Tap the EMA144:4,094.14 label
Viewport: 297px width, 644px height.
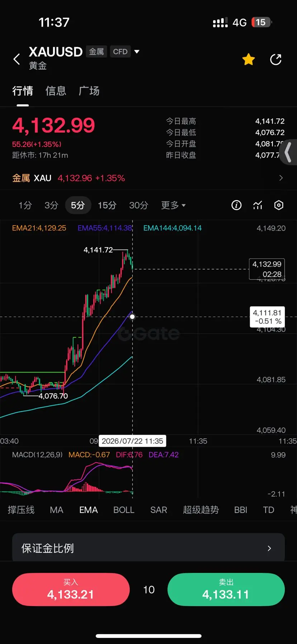point(173,228)
